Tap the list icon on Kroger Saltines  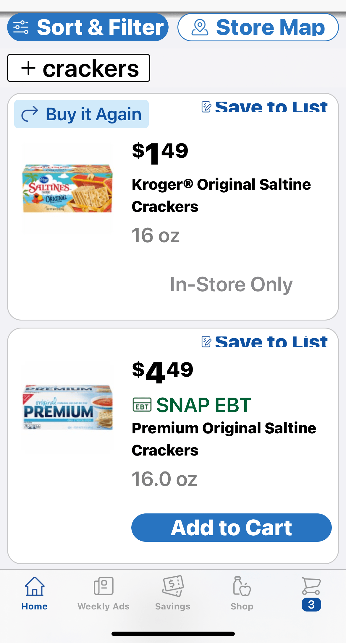[206, 107]
